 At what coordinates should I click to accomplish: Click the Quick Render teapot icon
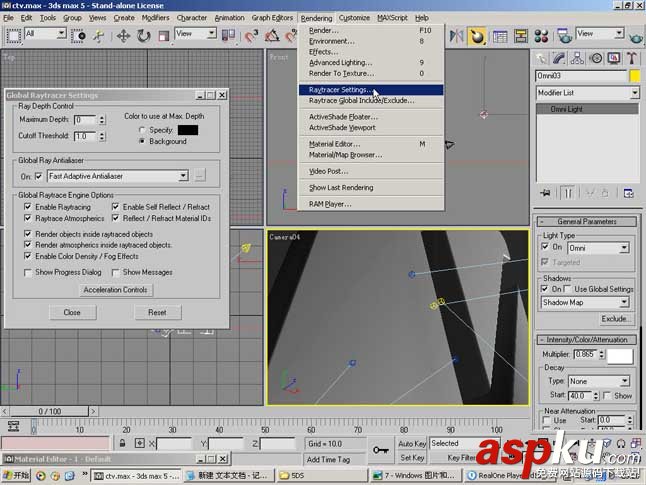point(636,37)
